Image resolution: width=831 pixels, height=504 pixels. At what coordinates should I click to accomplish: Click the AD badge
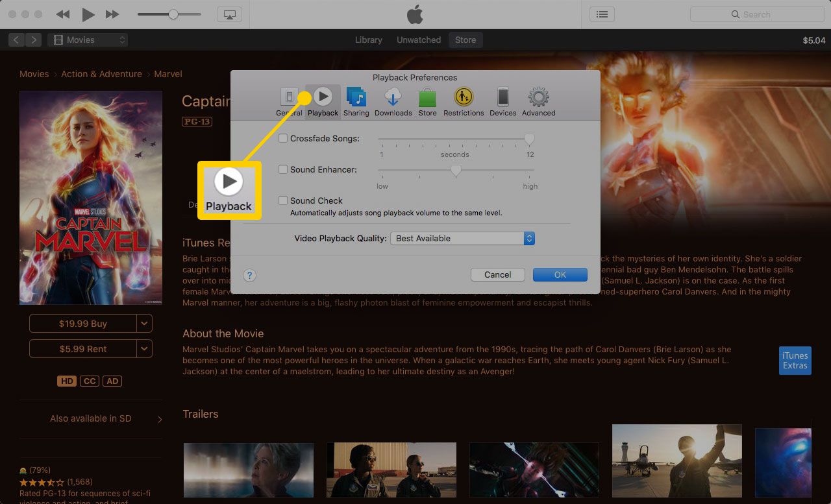tap(113, 381)
